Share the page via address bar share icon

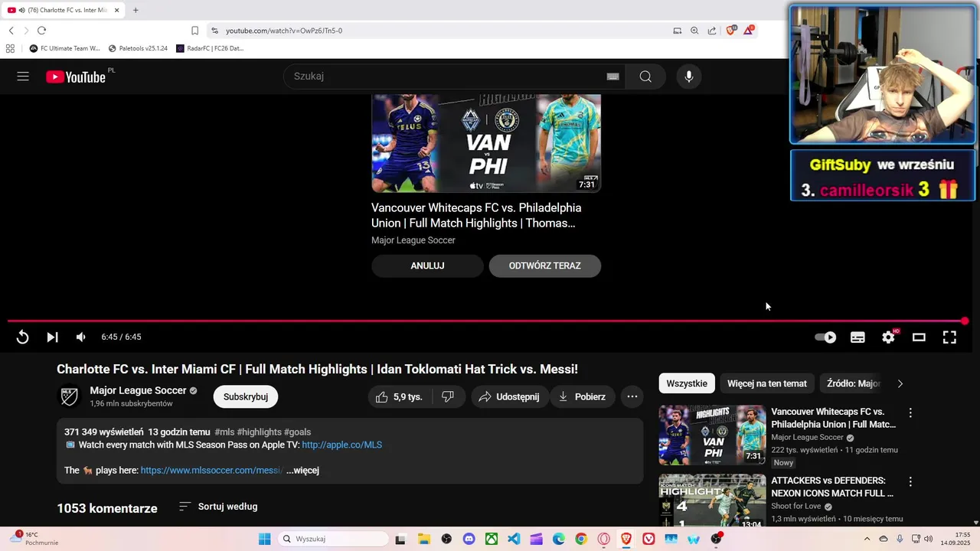[x=712, y=31]
